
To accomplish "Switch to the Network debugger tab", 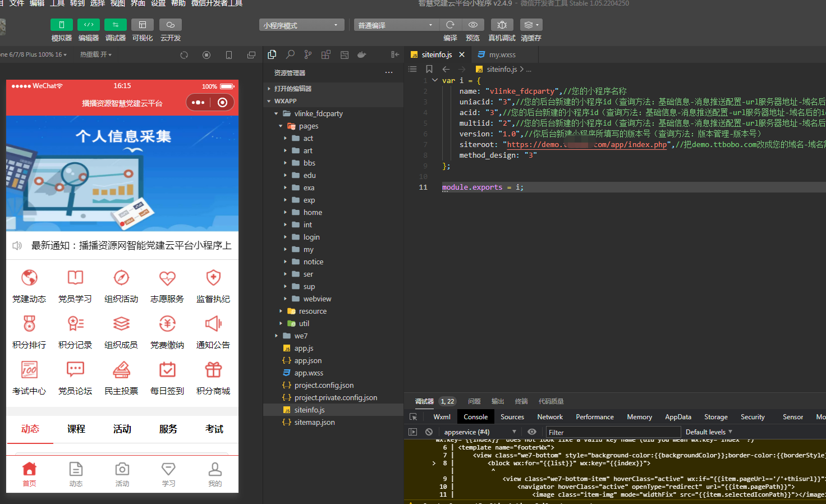I will pos(550,417).
